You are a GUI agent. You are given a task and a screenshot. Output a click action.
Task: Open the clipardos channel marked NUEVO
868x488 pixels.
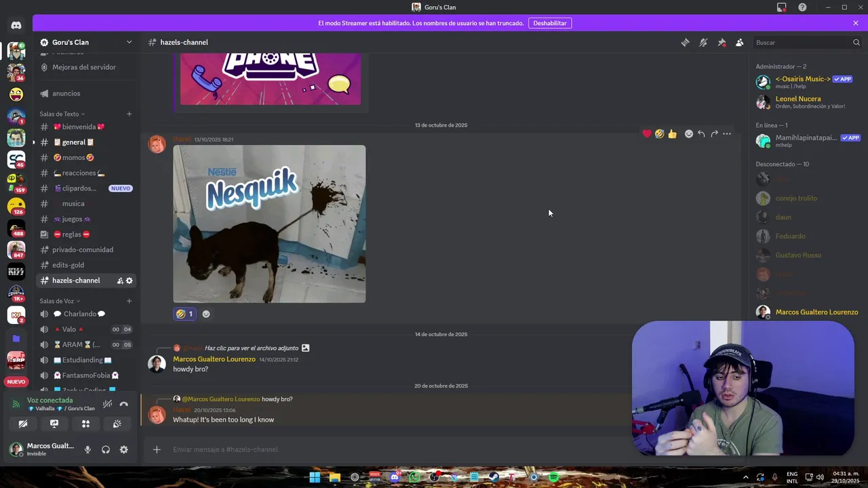point(87,188)
